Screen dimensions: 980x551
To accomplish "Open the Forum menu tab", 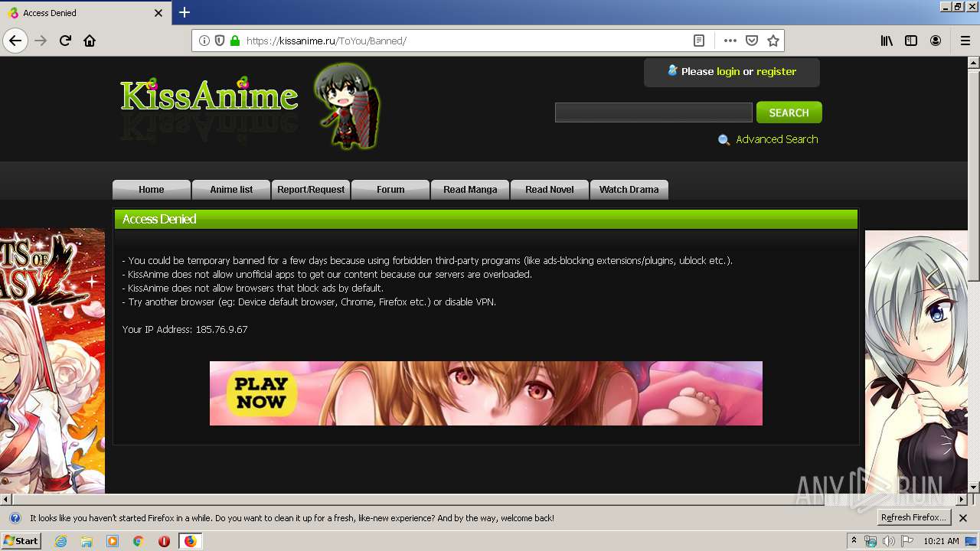I will pos(390,190).
